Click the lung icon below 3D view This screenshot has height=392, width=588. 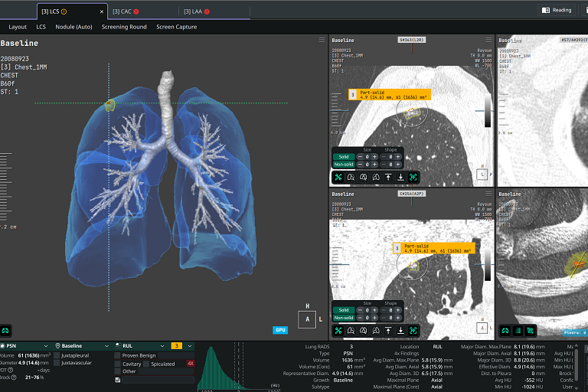(x=6, y=331)
